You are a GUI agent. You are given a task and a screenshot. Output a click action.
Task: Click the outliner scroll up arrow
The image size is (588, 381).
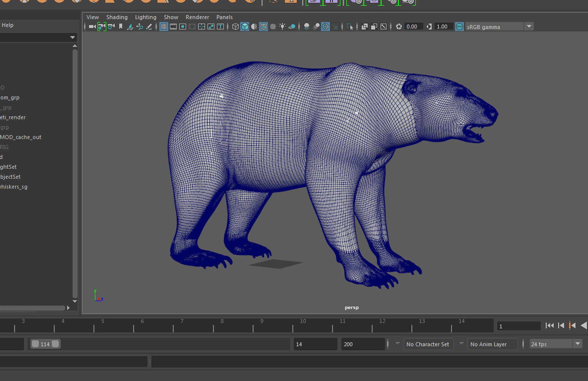(x=75, y=46)
